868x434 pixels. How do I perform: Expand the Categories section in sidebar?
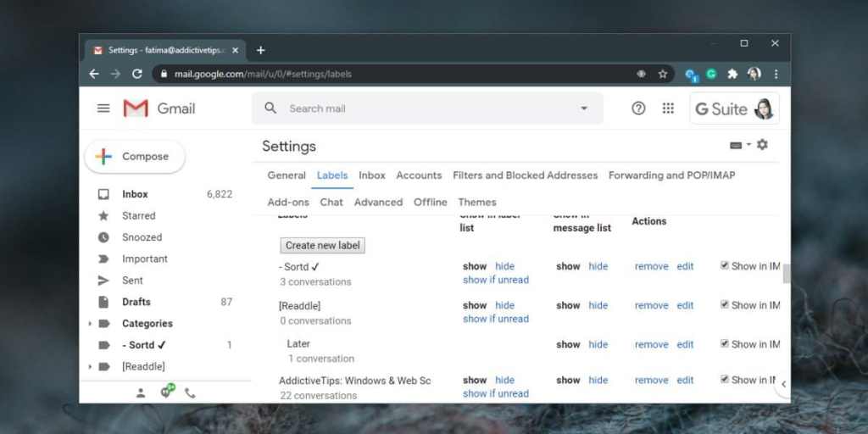91,324
